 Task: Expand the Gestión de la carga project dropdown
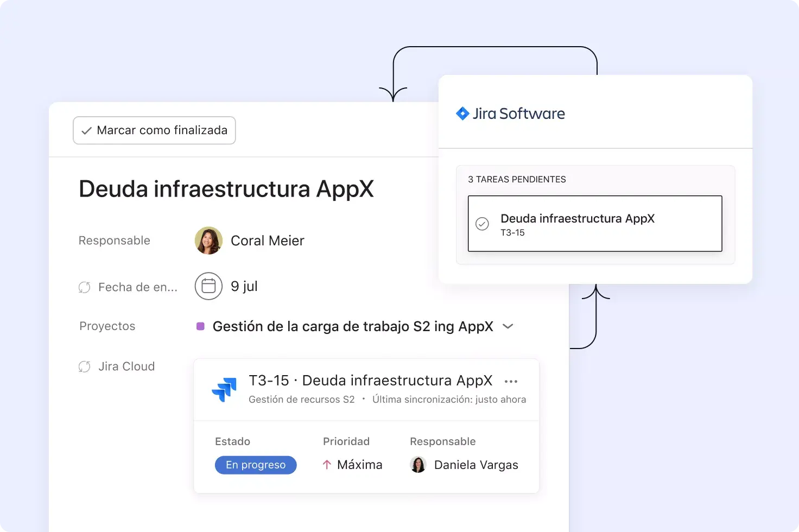point(508,326)
